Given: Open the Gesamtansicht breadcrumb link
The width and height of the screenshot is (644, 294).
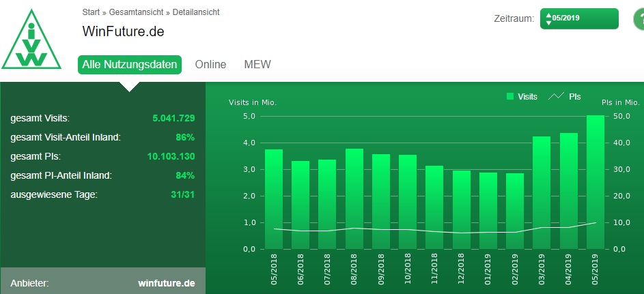Looking at the screenshot, I should point(137,12).
